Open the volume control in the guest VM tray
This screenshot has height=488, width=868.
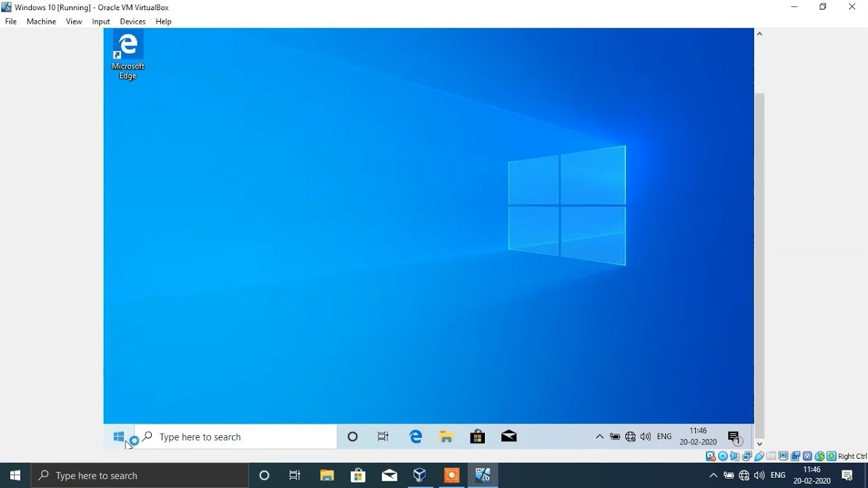pyautogui.click(x=646, y=437)
